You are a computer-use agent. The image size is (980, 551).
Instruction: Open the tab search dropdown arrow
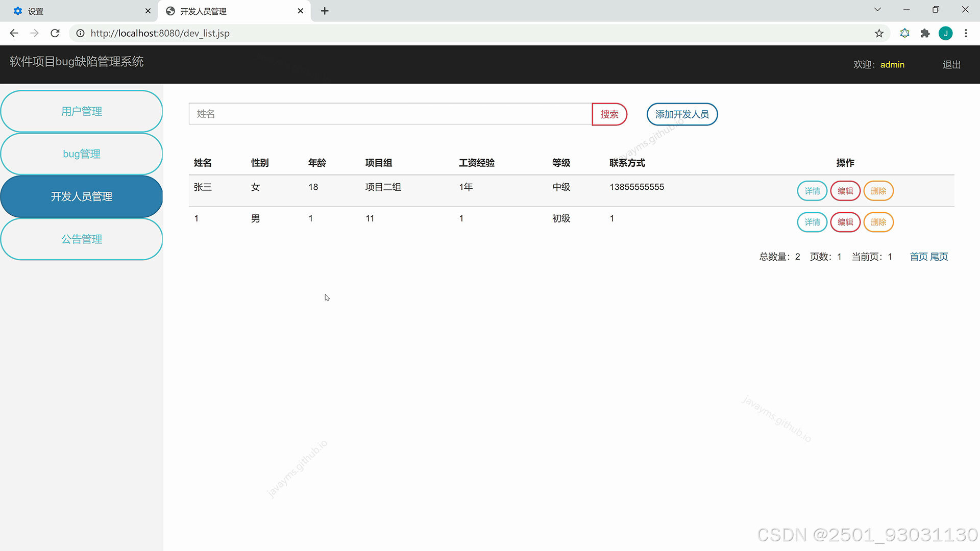click(877, 10)
